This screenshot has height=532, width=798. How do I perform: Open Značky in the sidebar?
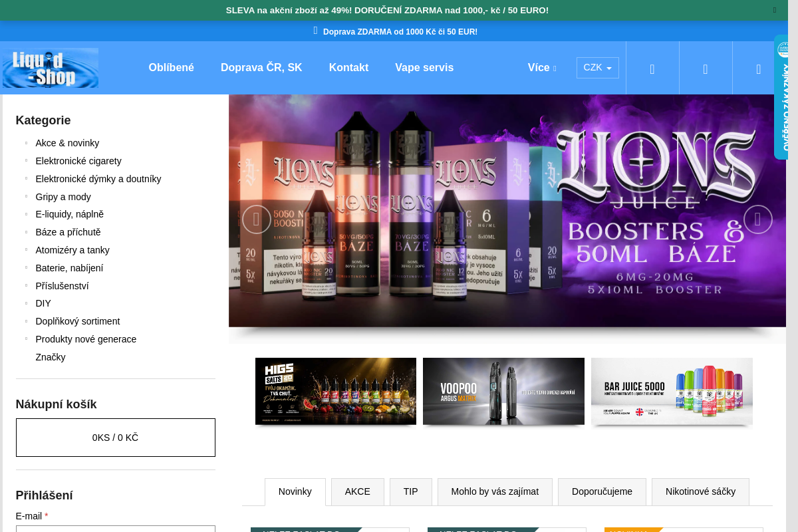click(x=51, y=357)
